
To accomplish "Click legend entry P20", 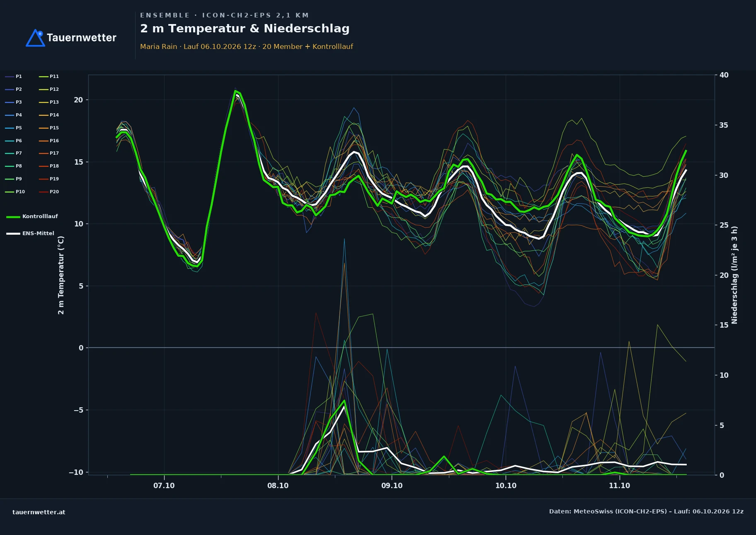I will [49, 192].
